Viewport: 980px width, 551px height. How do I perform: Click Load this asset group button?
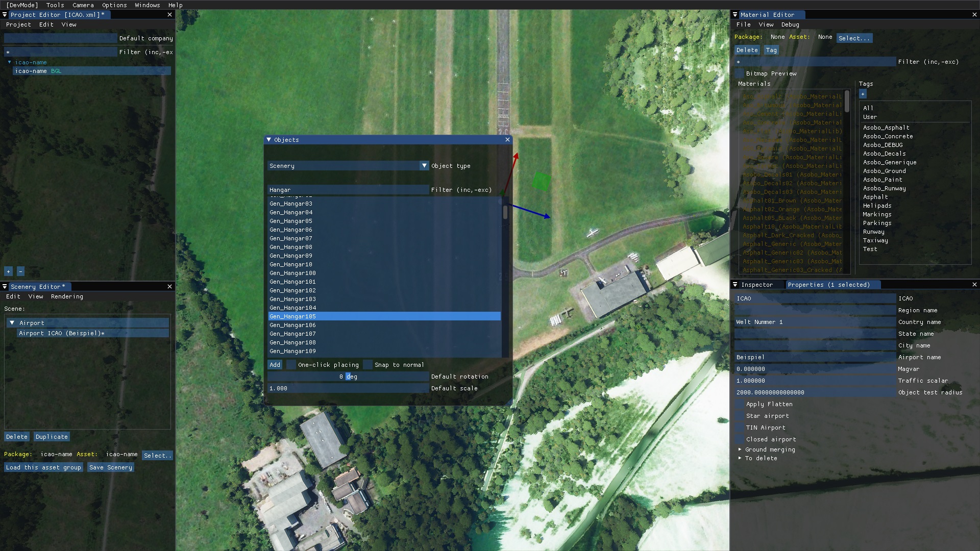point(43,467)
